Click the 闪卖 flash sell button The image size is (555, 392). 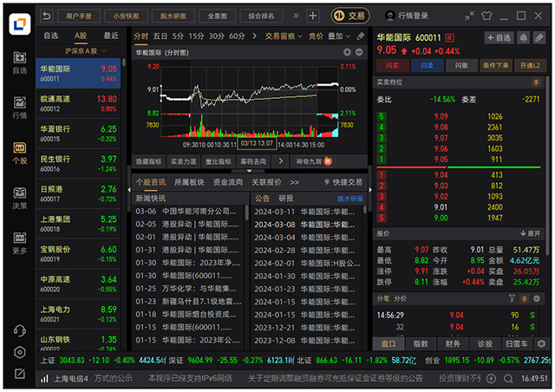[x=428, y=66]
